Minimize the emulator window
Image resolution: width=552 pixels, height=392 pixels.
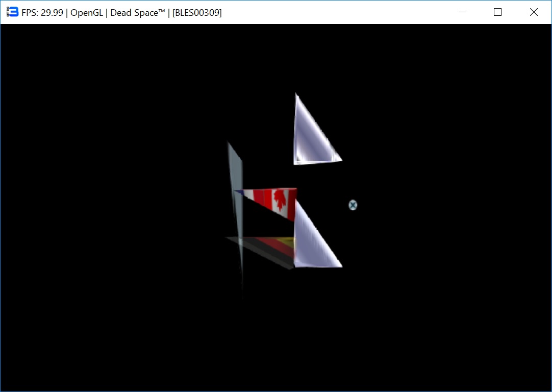point(462,12)
